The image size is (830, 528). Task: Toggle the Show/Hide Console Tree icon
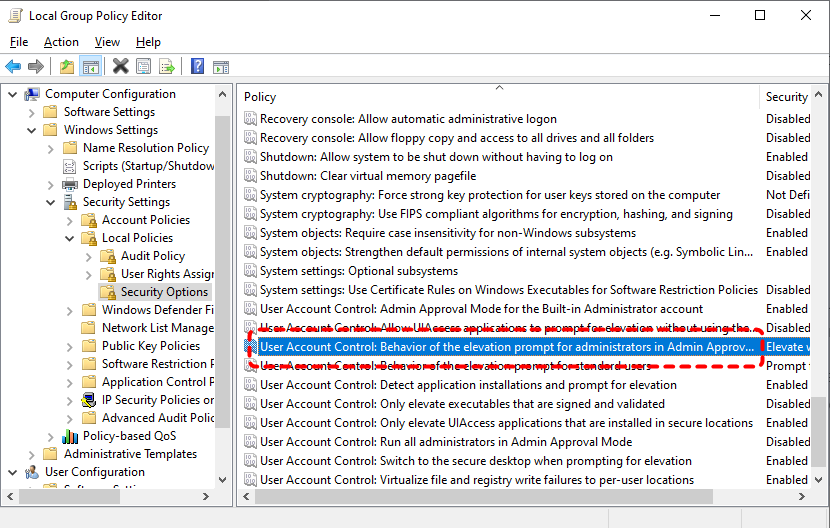[90, 67]
